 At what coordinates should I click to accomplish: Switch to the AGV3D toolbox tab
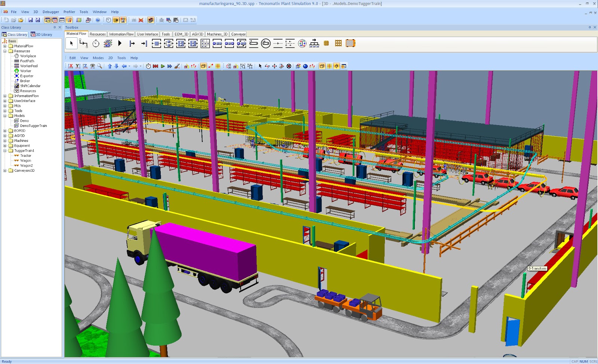pos(197,34)
